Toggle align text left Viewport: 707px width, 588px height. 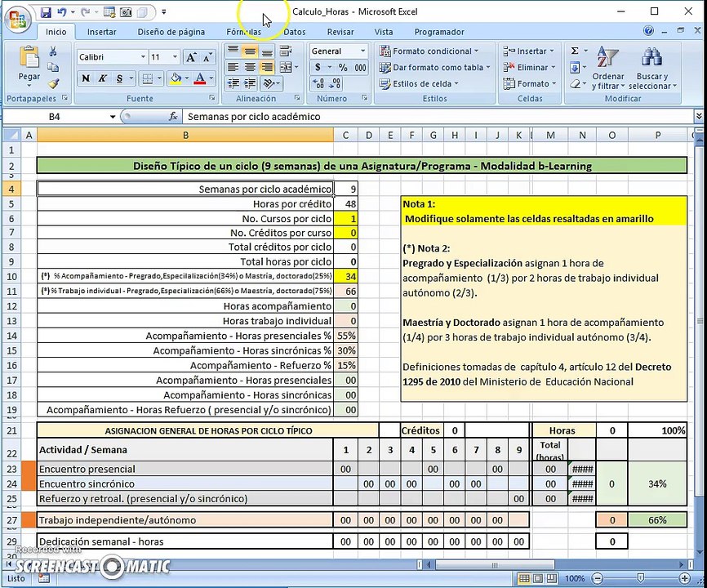click(x=233, y=68)
